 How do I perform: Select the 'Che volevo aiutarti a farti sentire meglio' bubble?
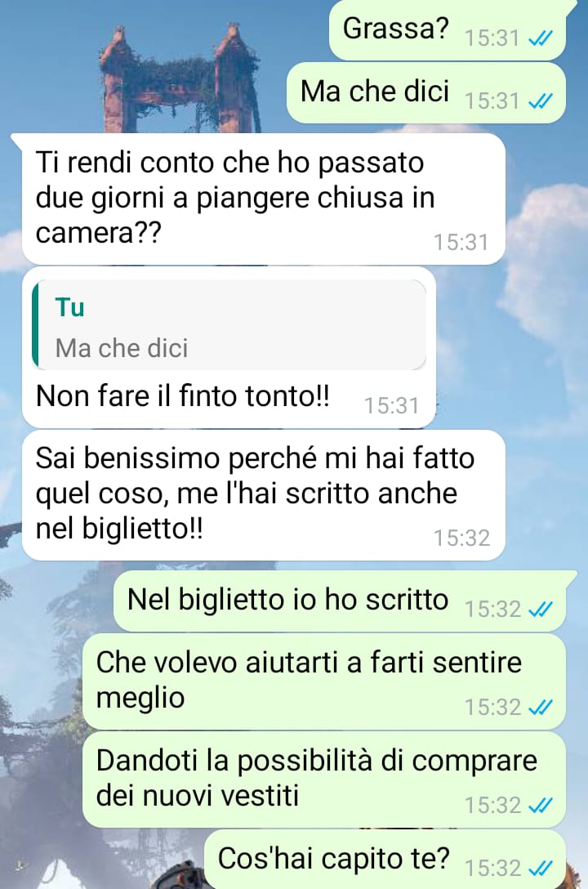pos(324,681)
